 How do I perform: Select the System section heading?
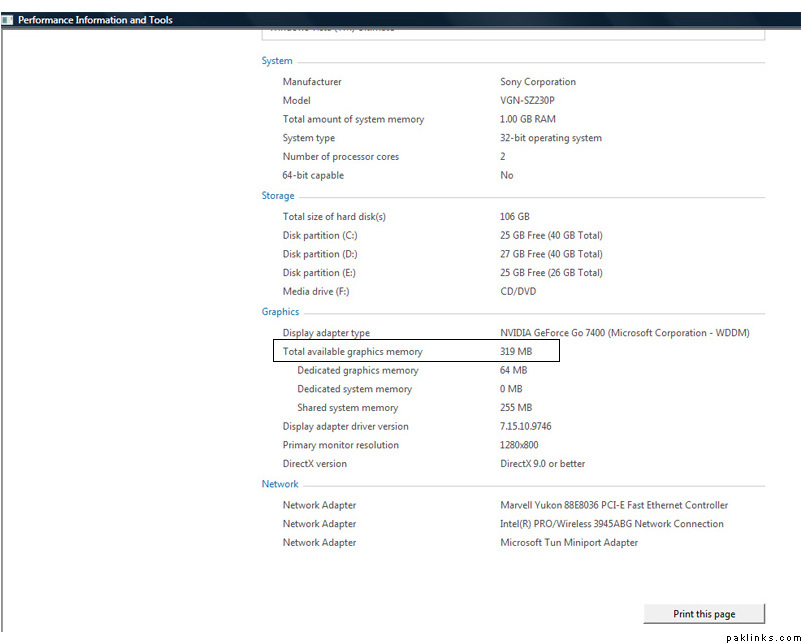pyautogui.click(x=277, y=61)
